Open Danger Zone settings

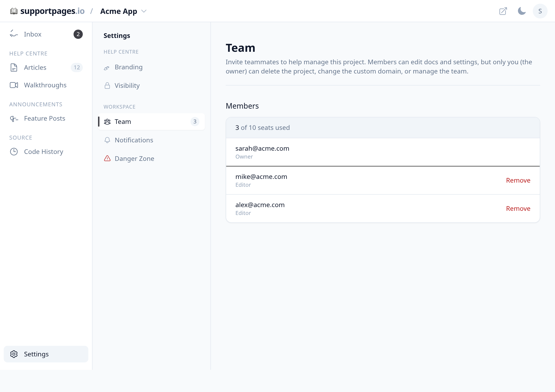(x=151, y=159)
